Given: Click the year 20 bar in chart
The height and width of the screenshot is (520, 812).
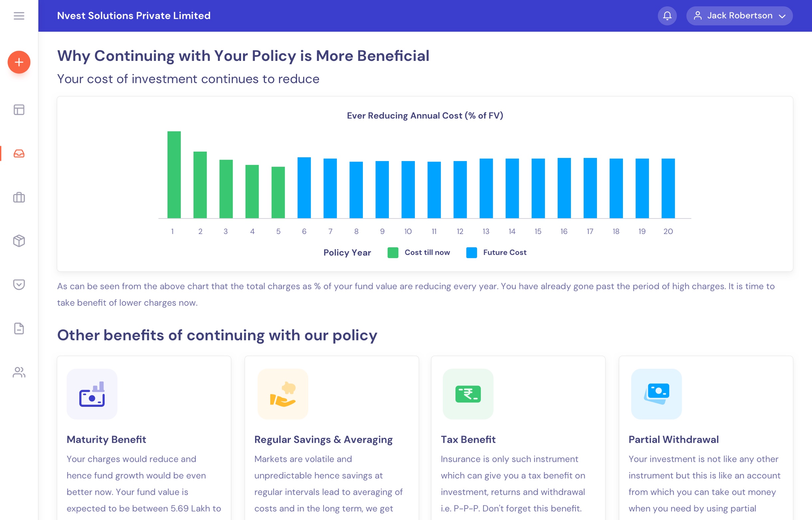Looking at the screenshot, I should (668, 188).
